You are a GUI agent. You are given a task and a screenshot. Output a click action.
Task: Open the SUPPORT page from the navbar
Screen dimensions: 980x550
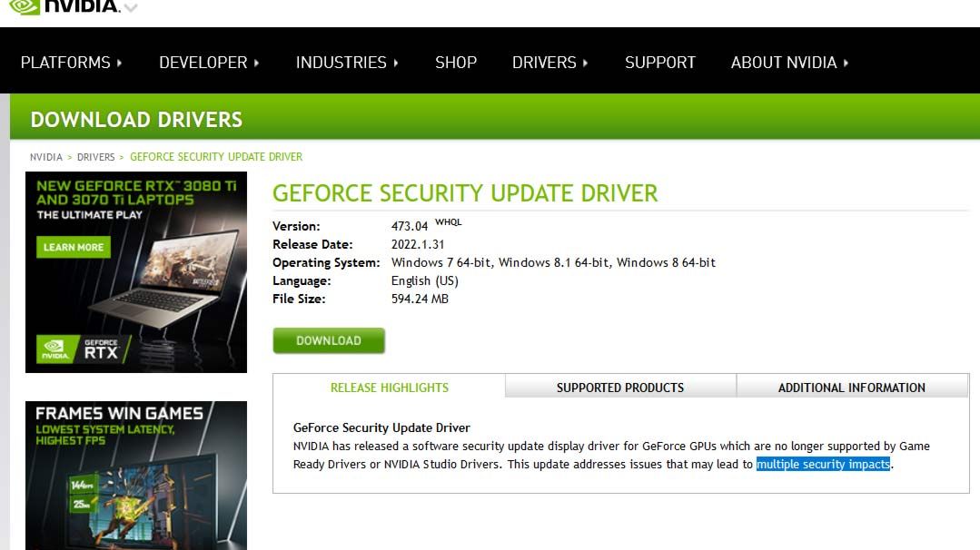point(660,63)
